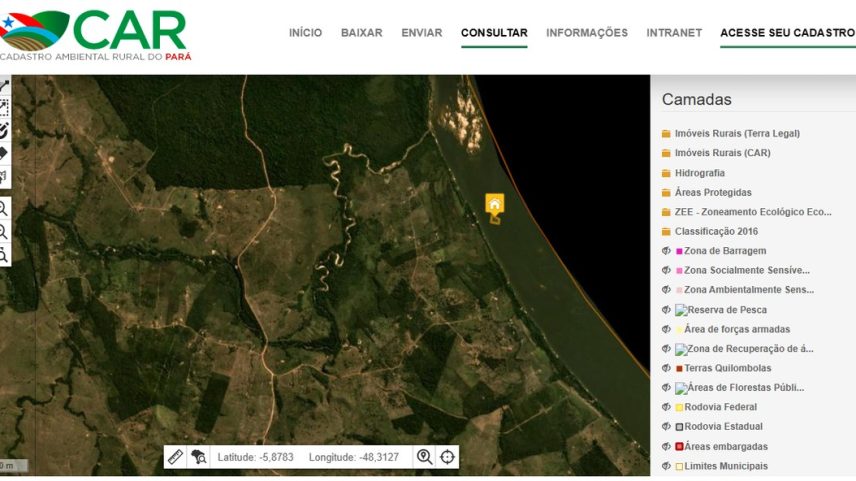Open the ENVIAR menu item
This screenshot has width=856, height=481.
click(x=421, y=33)
